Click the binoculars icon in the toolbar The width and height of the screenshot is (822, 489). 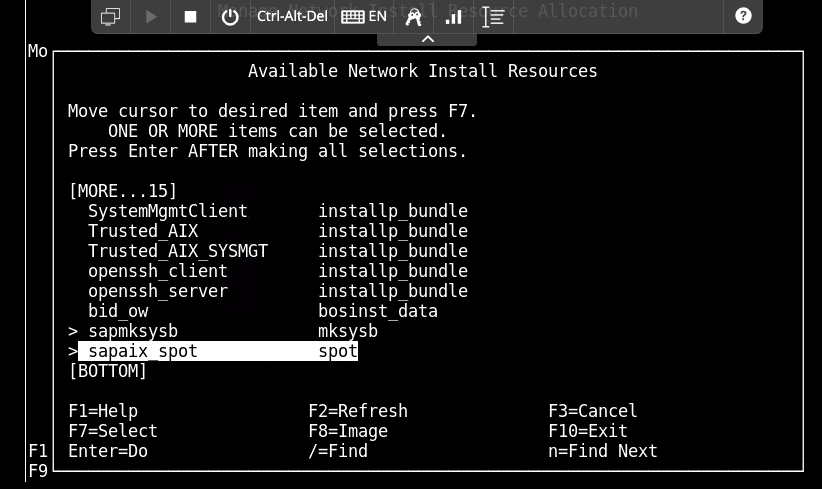(414, 17)
